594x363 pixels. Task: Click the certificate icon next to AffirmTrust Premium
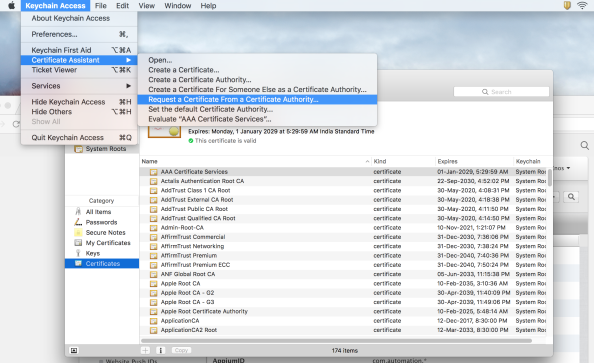pos(153,256)
